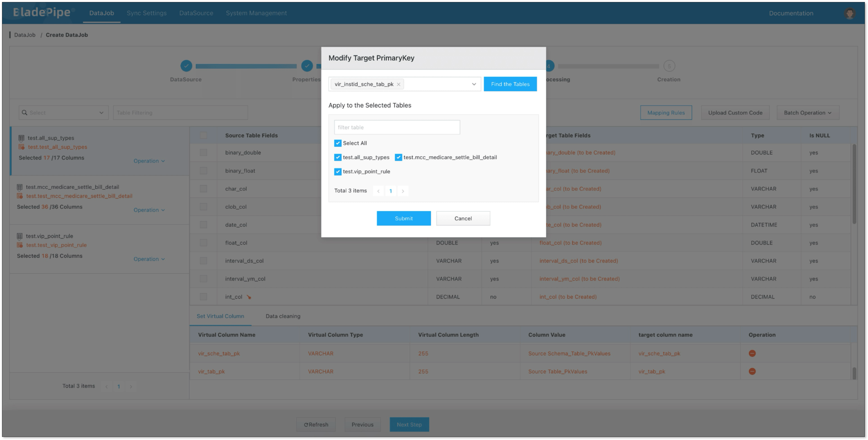
Task: Expand the primary key column dropdown
Action: (x=474, y=84)
